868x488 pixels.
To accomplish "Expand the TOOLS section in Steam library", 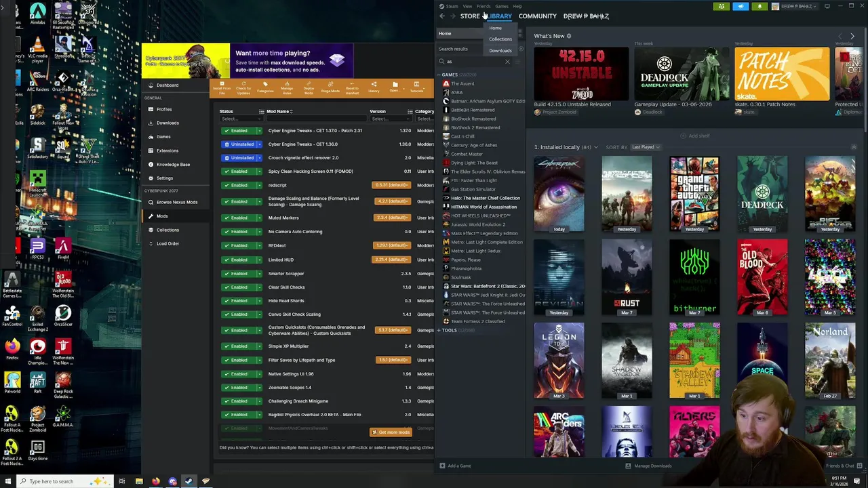I will point(439,330).
